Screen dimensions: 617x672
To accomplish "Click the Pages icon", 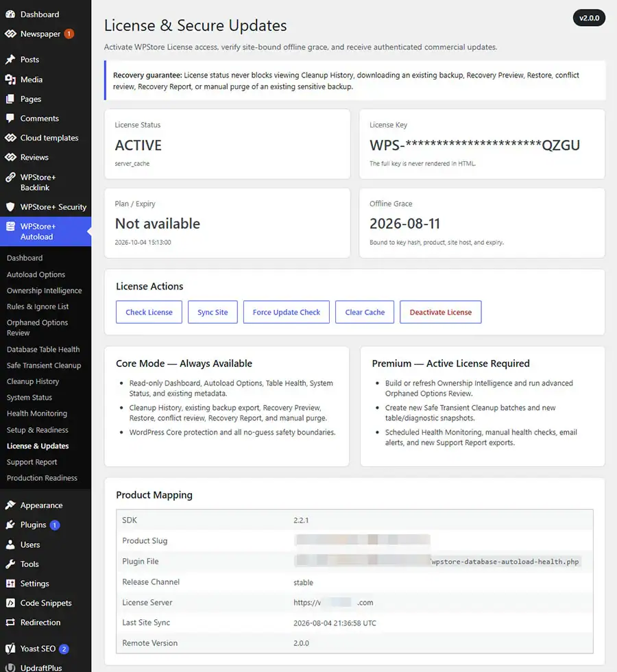I will pyautogui.click(x=10, y=99).
